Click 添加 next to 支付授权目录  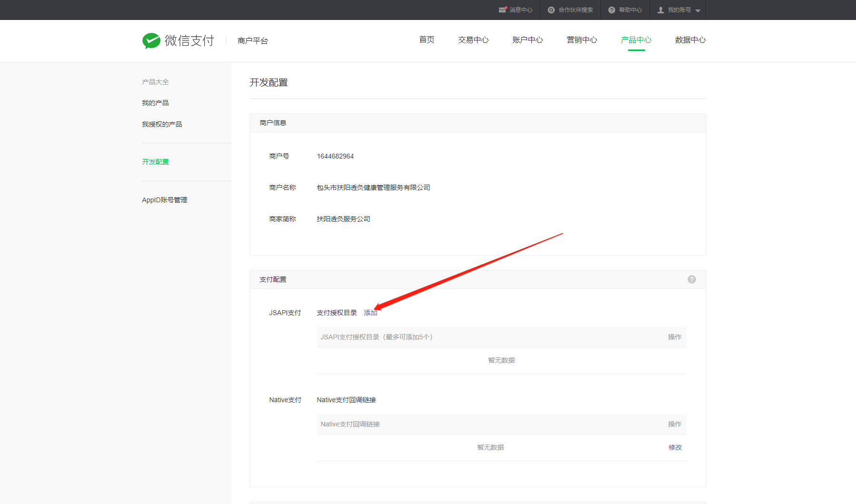coord(370,313)
